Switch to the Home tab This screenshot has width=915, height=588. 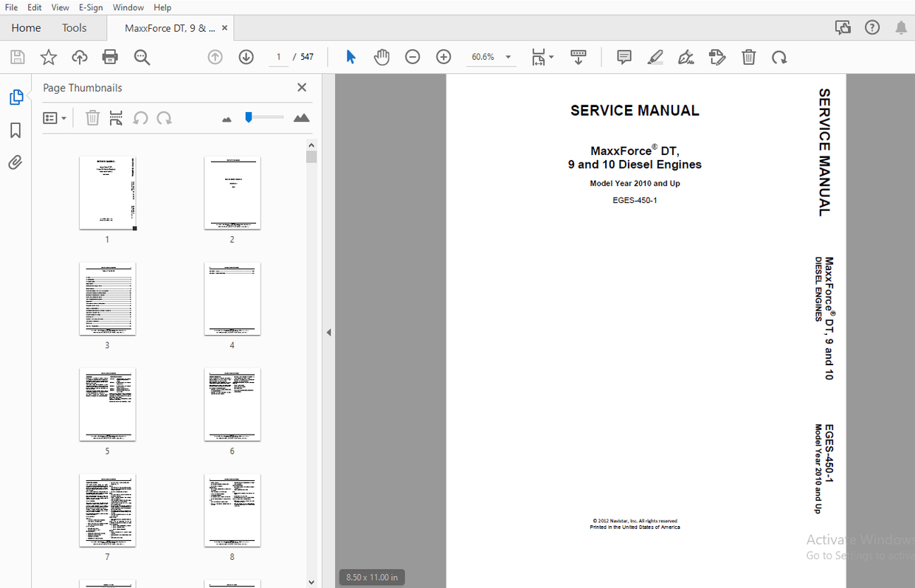point(26,27)
